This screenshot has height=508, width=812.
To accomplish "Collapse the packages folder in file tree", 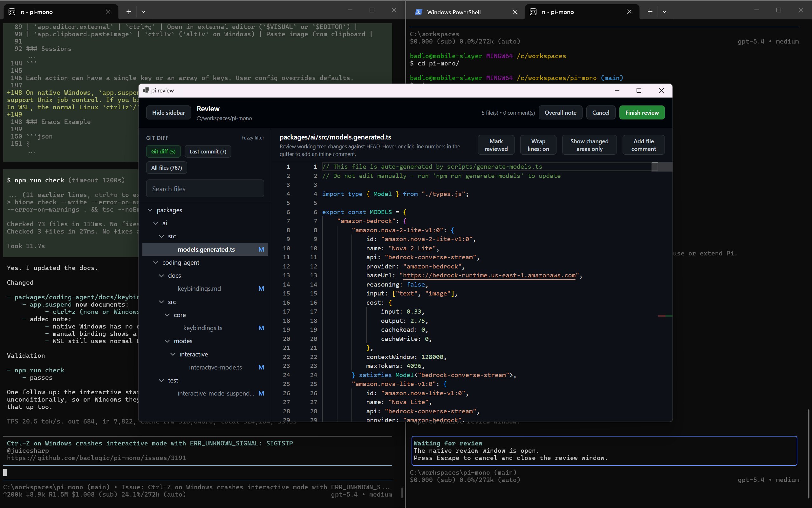I will (x=150, y=210).
